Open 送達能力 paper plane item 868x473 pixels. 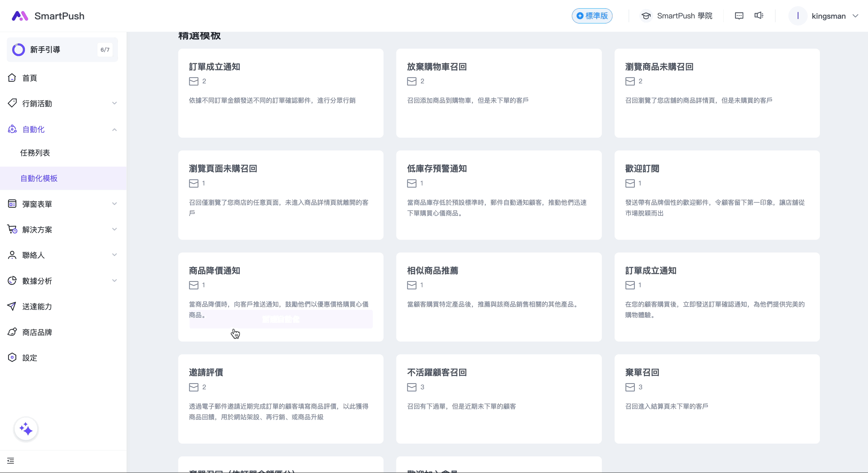(37, 306)
